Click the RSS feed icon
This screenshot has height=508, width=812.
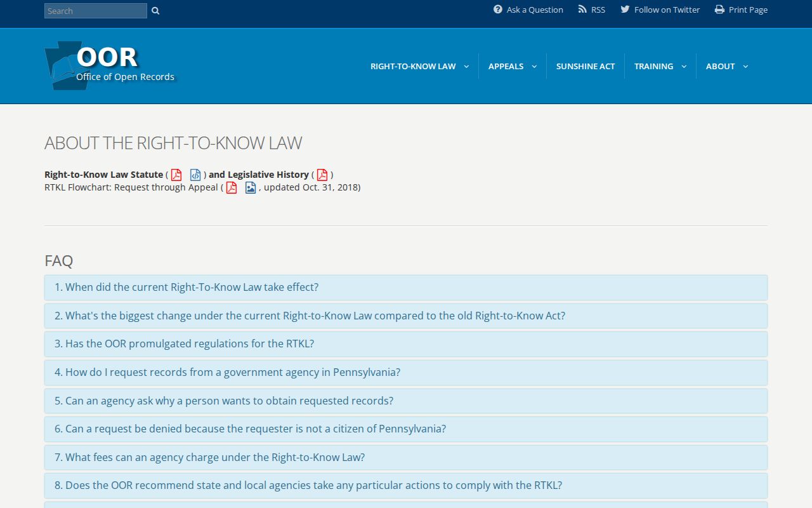click(582, 10)
